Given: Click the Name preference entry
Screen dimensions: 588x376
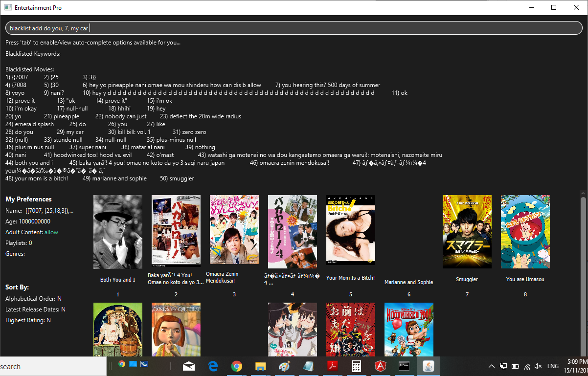Looking at the screenshot, I should (x=40, y=211).
